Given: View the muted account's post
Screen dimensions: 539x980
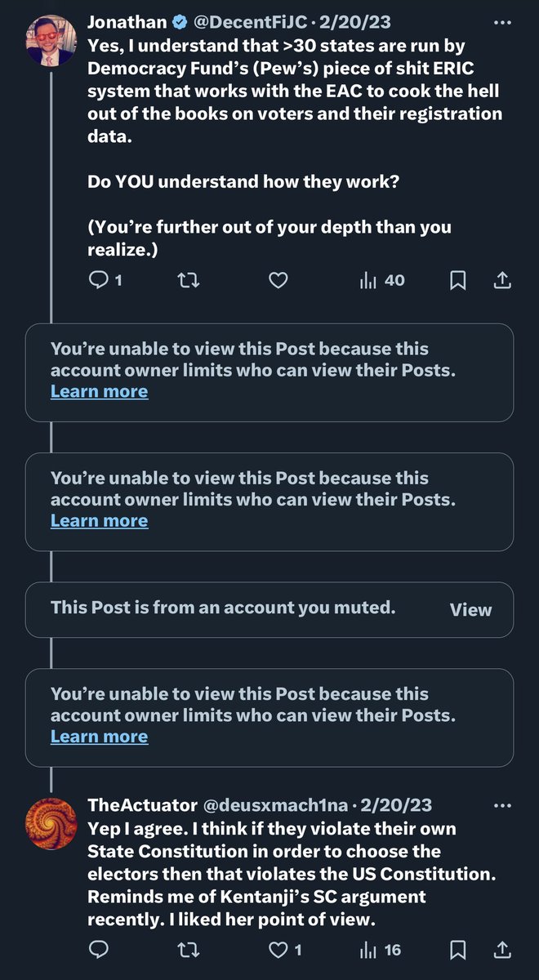Looking at the screenshot, I should pos(470,609).
